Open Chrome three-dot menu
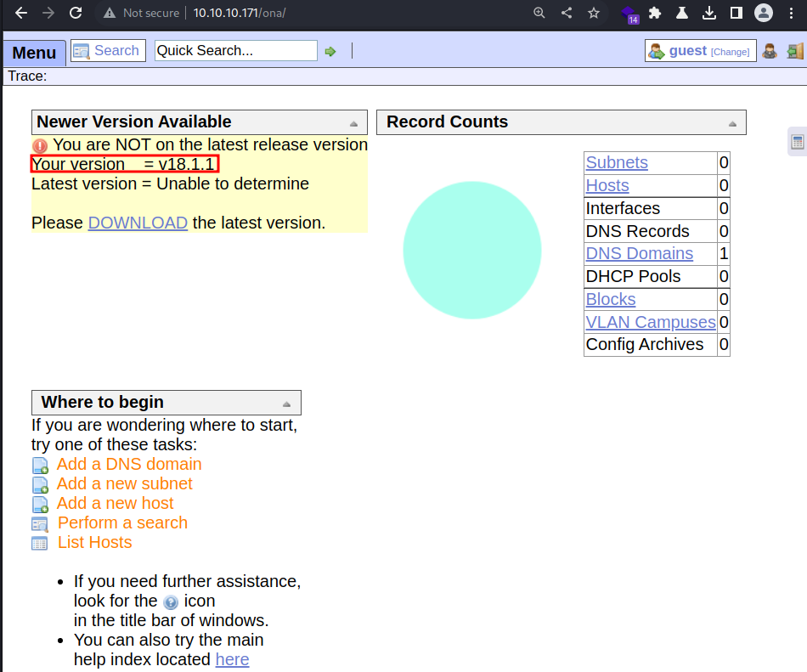Image resolution: width=807 pixels, height=672 pixels. pyautogui.click(x=792, y=13)
